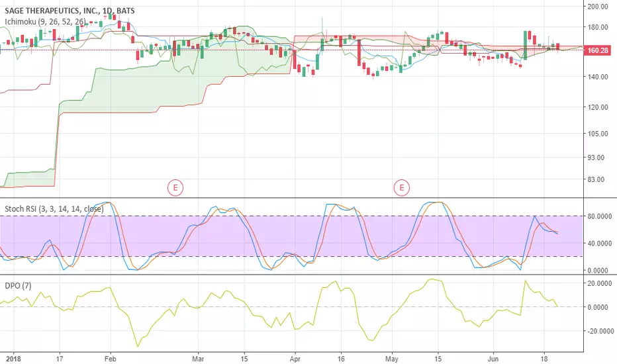The width and height of the screenshot is (617, 364).
Task: Click the 17 date axis label
Action: click(x=60, y=359)
